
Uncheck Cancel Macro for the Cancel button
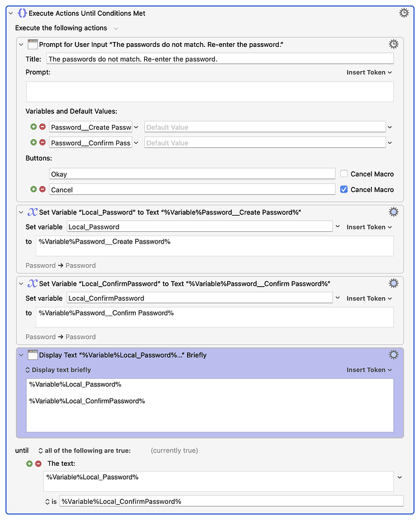pos(344,189)
